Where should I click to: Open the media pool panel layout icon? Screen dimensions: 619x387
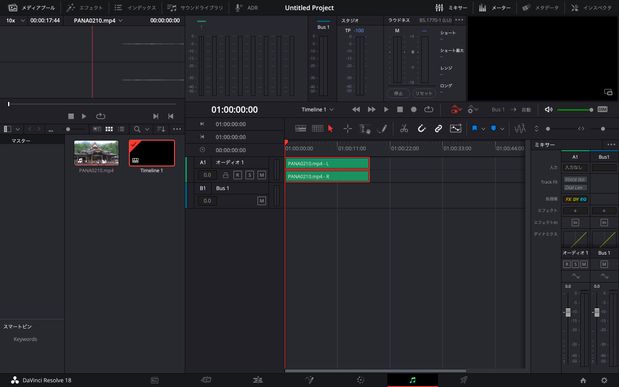(8, 129)
